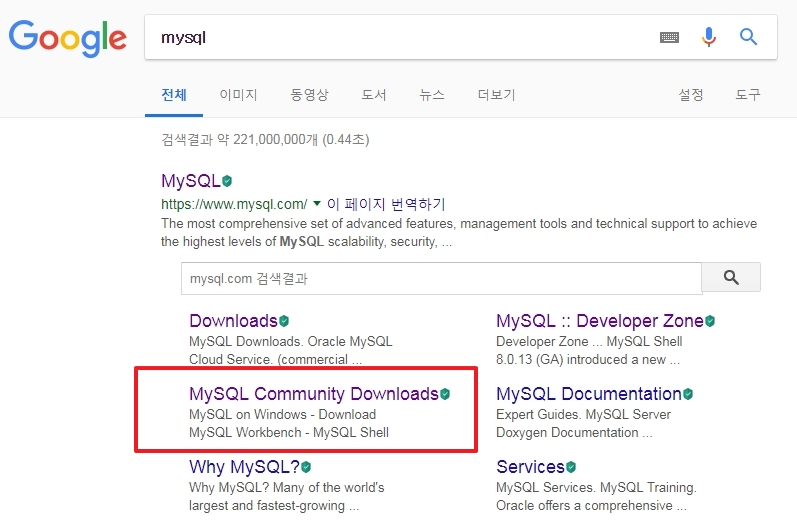
Task: Click shield icon next to Services
Action: point(571,467)
